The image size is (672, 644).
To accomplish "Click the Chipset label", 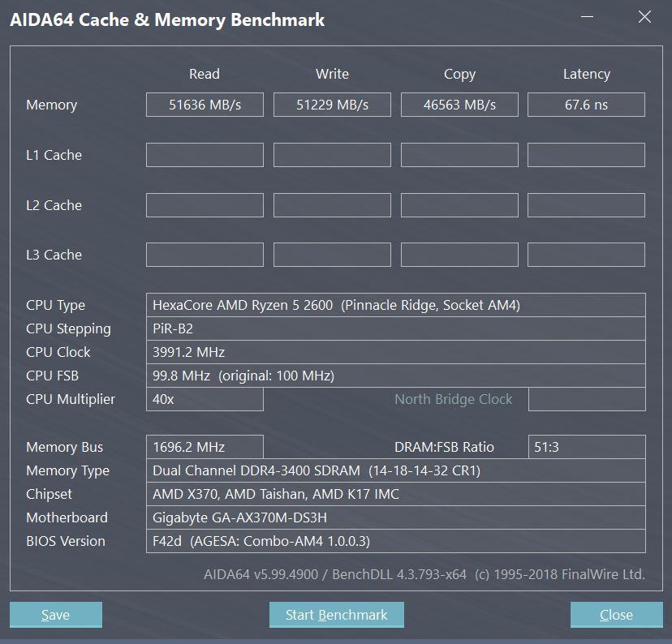I will pyautogui.click(x=49, y=494).
